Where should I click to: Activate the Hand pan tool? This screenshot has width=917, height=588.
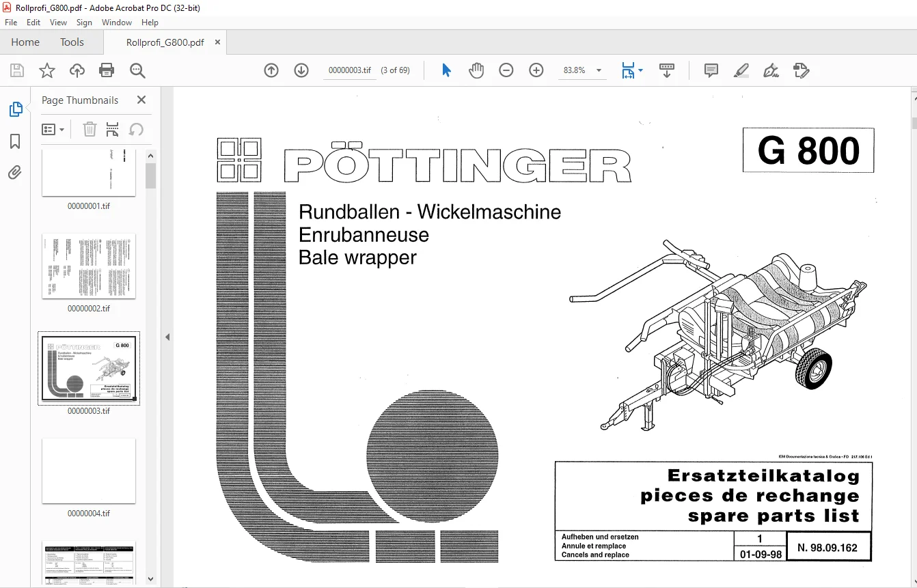tap(476, 70)
